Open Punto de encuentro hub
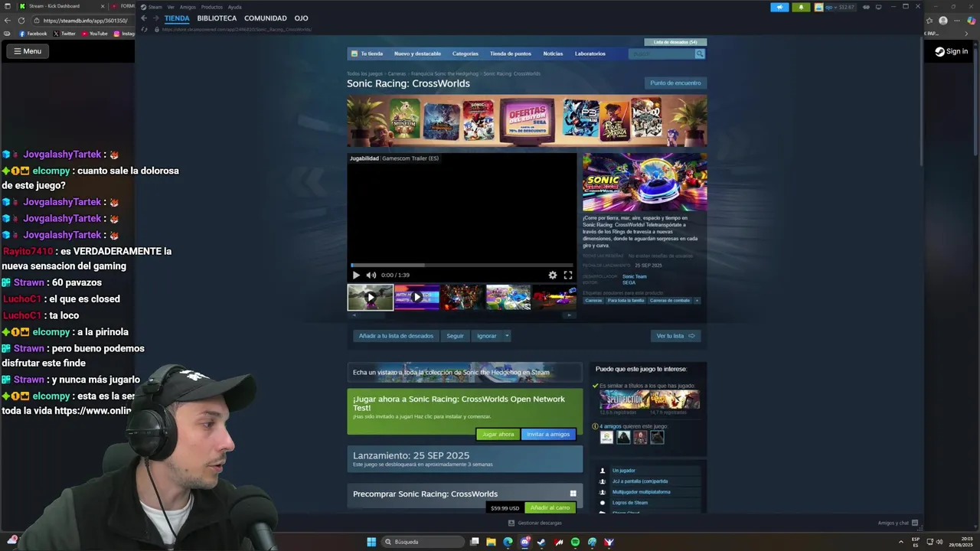Screen dimensions: 980x551 675,83
